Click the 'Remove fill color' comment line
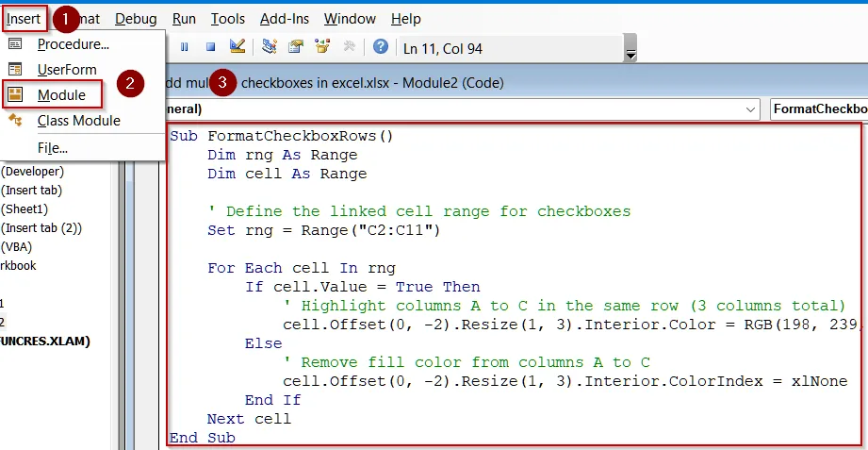 [467, 362]
